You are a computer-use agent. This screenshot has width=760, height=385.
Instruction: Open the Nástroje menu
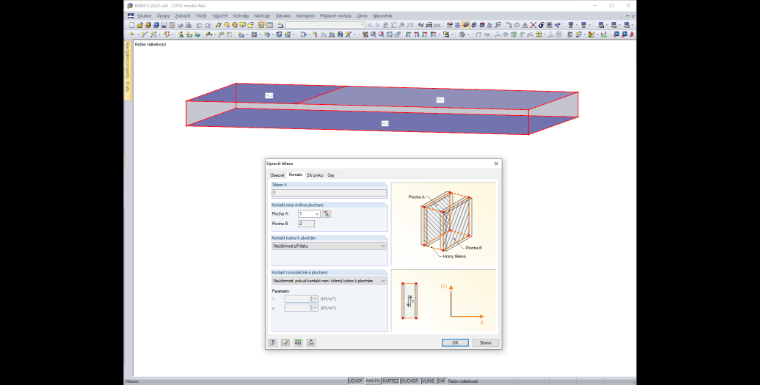tap(262, 16)
